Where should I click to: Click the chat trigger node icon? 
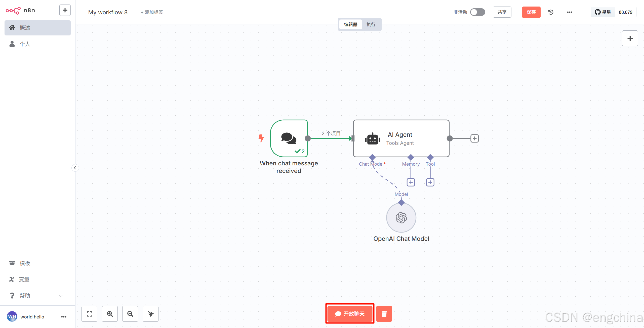pos(289,138)
